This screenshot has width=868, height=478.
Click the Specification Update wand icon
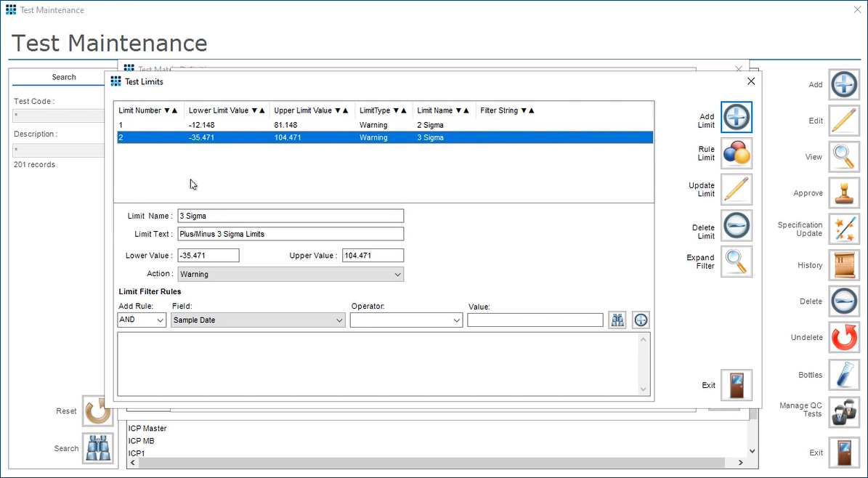coord(843,229)
